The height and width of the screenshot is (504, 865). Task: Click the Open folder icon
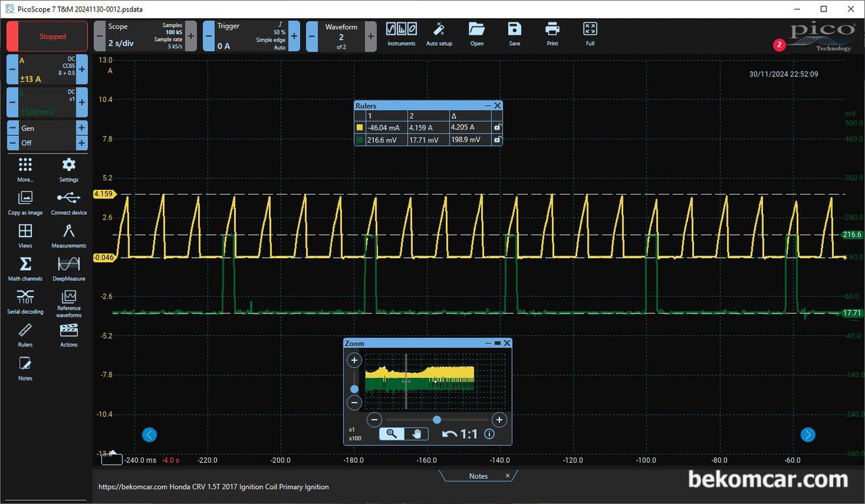pyautogui.click(x=477, y=33)
